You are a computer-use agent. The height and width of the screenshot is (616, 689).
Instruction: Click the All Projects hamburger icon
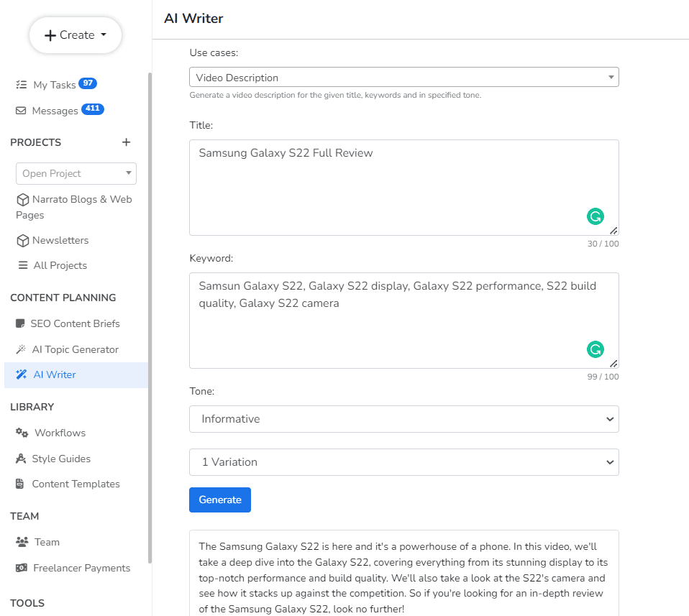22,265
